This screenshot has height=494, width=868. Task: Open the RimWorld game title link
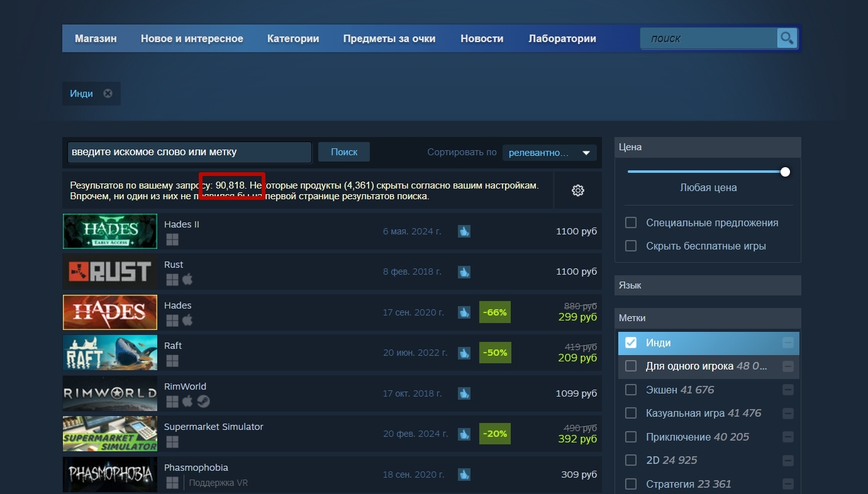[x=185, y=387]
